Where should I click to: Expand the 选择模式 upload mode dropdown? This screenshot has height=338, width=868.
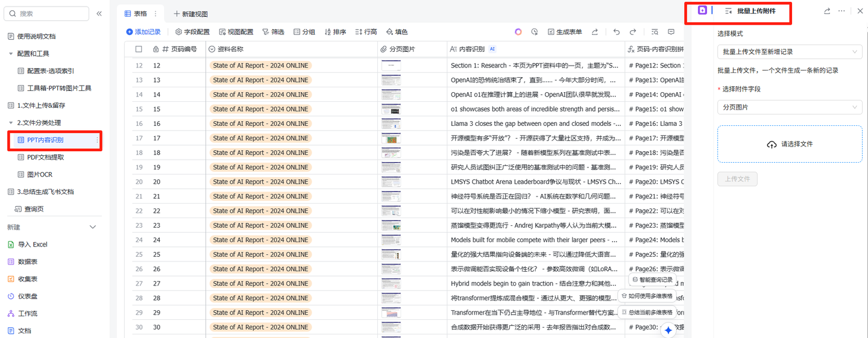[790, 52]
